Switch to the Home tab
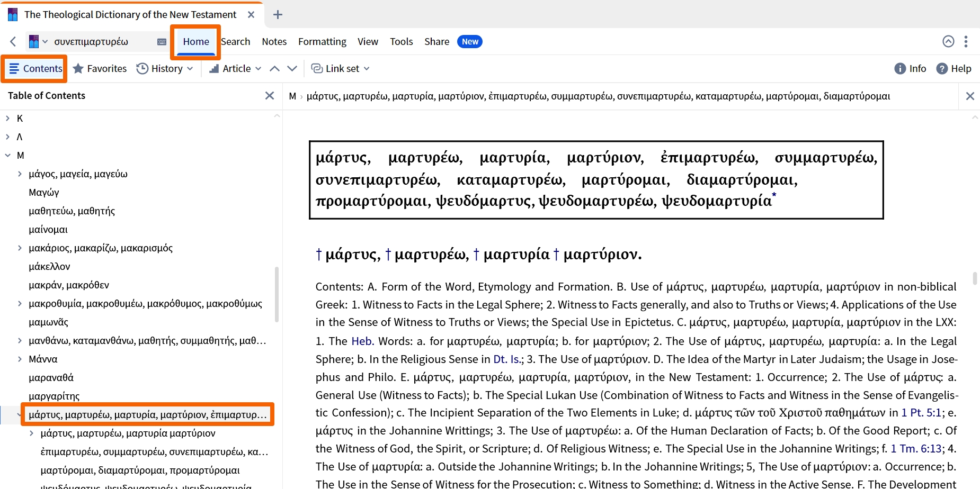The image size is (980, 489). click(x=196, y=41)
